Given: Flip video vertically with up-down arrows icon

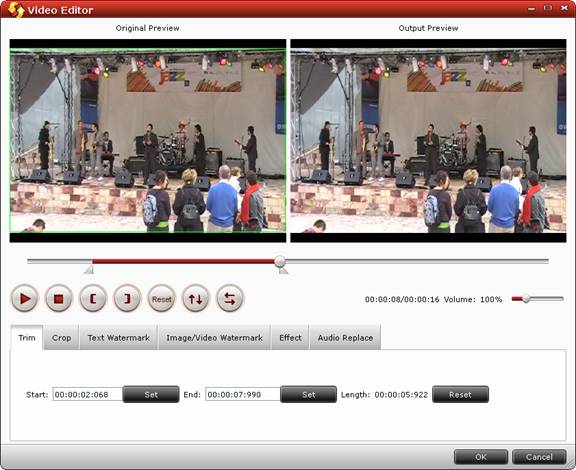Looking at the screenshot, I should click(x=195, y=298).
